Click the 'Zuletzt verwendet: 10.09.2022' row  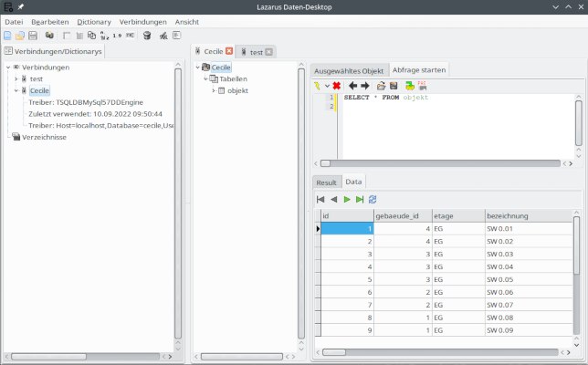click(95, 114)
